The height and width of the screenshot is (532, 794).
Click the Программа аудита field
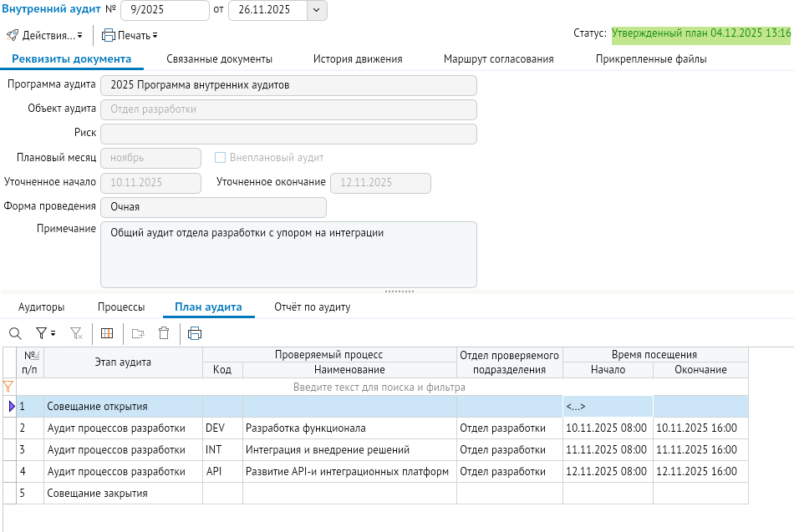tap(288, 85)
